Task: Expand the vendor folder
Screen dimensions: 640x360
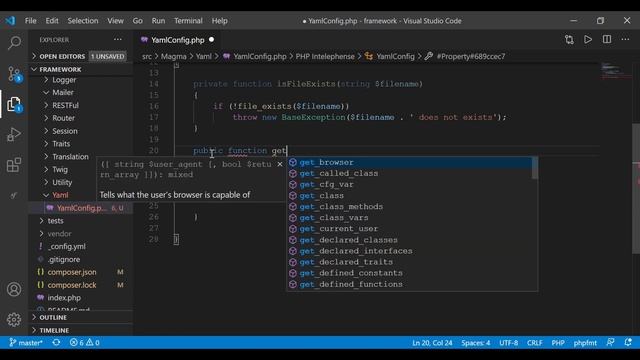Action: (59, 234)
